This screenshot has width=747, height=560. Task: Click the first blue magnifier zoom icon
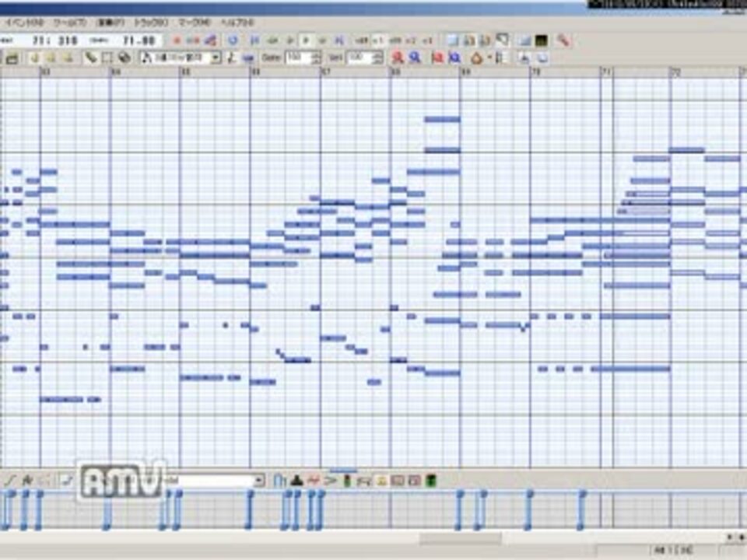coord(415,58)
